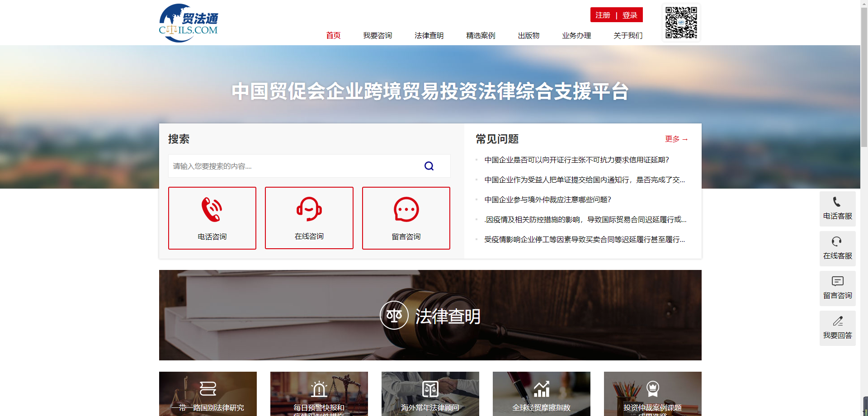Select the online consultation headset icon

309,209
